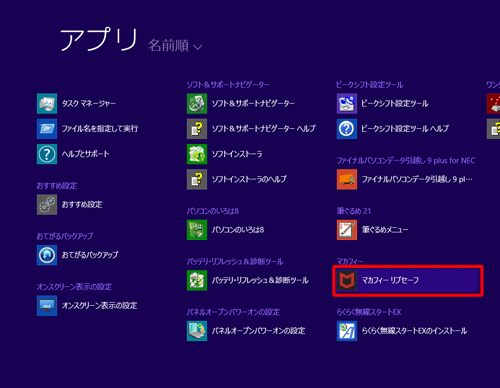Click the おてがるバックアップ app label

pyautogui.click(x=90, y=255)
